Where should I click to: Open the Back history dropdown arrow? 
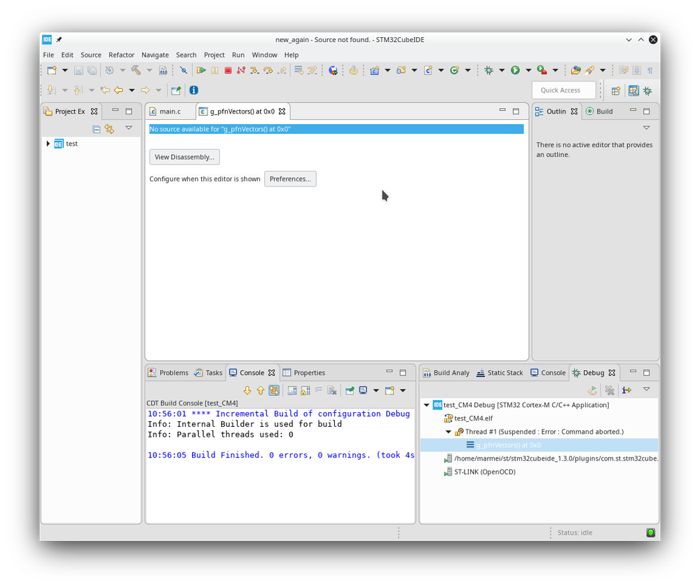coord(132,90)
